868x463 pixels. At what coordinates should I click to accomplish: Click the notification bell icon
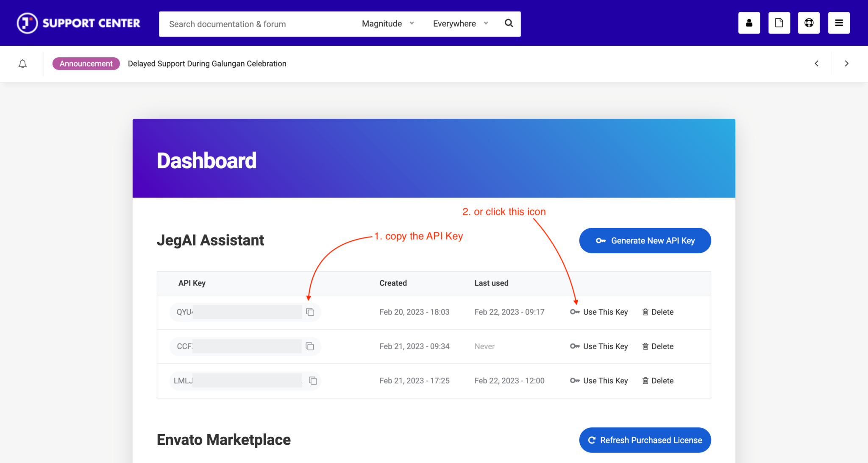pyautogui.click(x=22, y=64)
